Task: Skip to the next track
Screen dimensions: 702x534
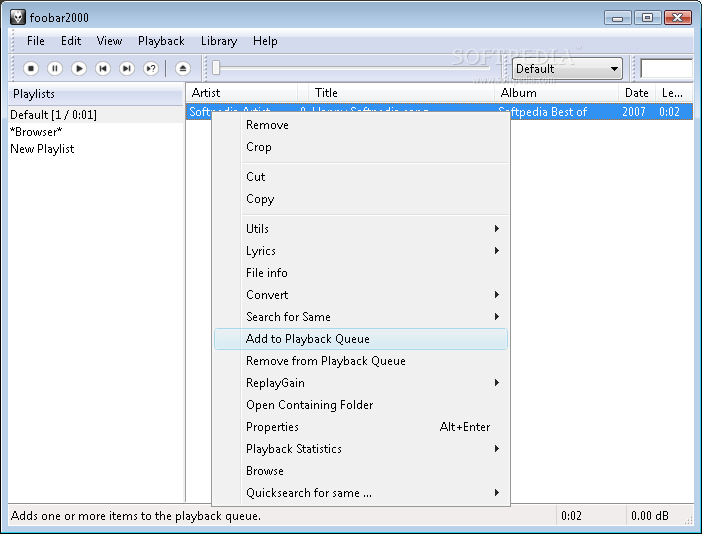Action: (127, 68)
